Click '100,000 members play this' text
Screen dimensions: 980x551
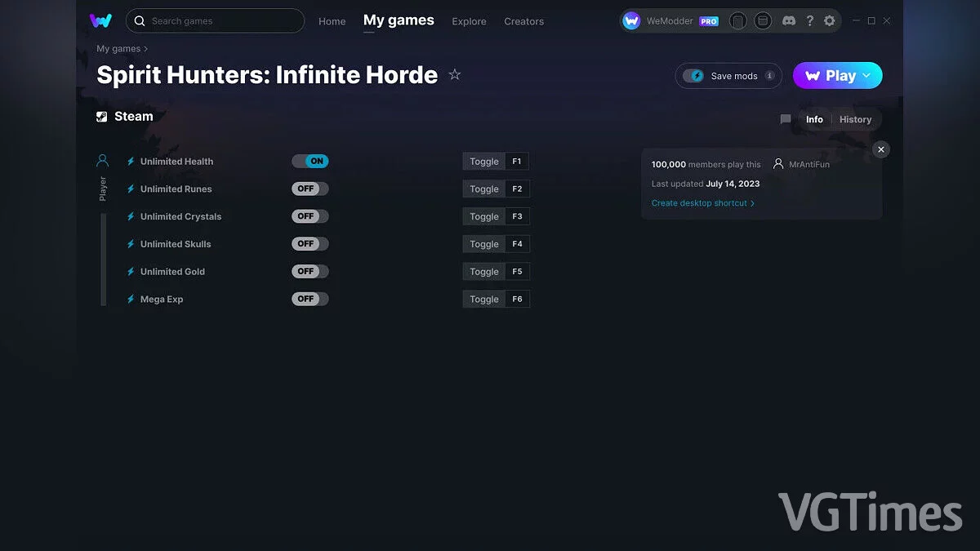pyautogui.click(x=706, y=164)
